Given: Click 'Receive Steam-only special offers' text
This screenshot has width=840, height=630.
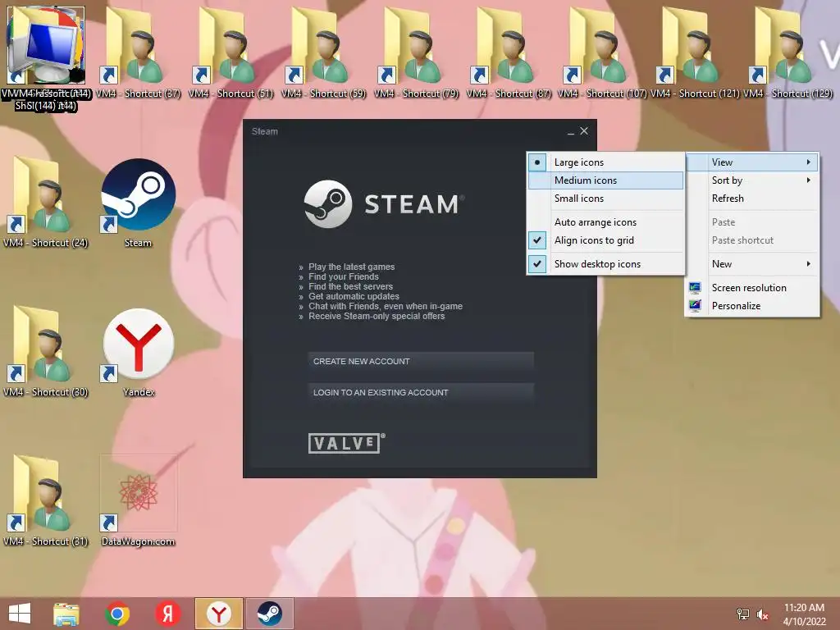Looking at the screenshot, I should [377, 316].
